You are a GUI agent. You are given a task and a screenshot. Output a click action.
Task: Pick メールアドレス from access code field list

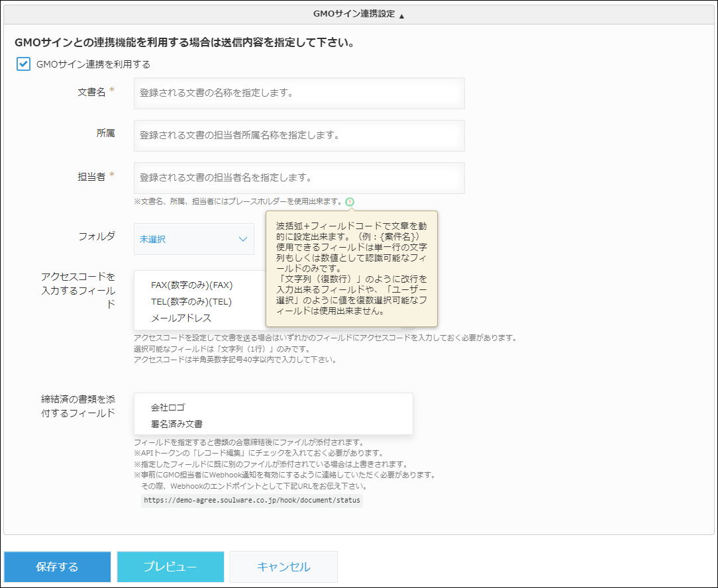click(x=181, y=318)
